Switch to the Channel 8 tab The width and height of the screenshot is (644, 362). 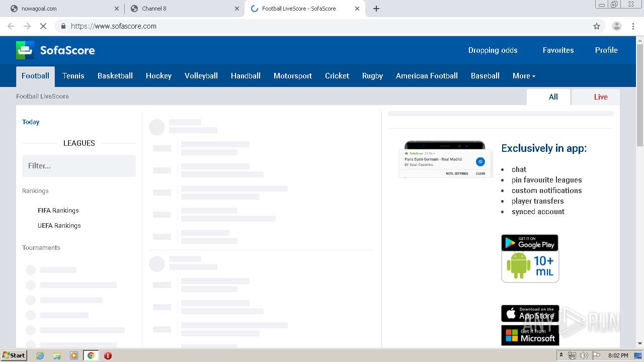click(184, 9)
